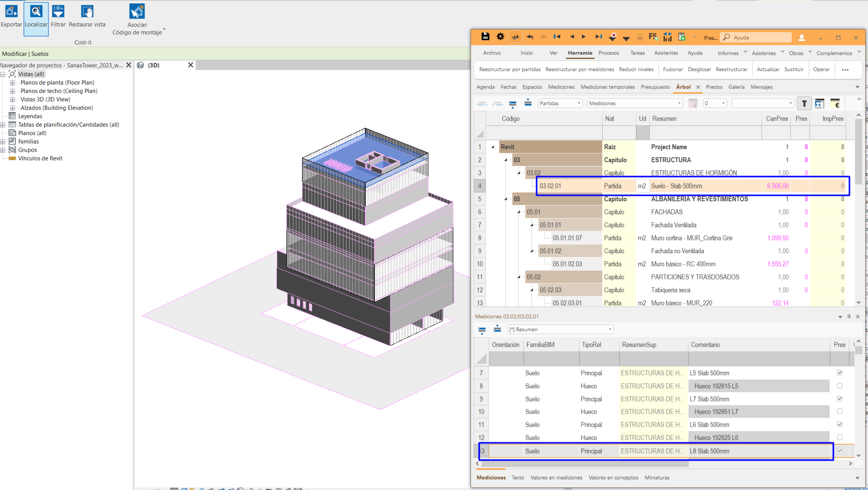Uncheck Pres for L5 Slab 500mm row

840,373
